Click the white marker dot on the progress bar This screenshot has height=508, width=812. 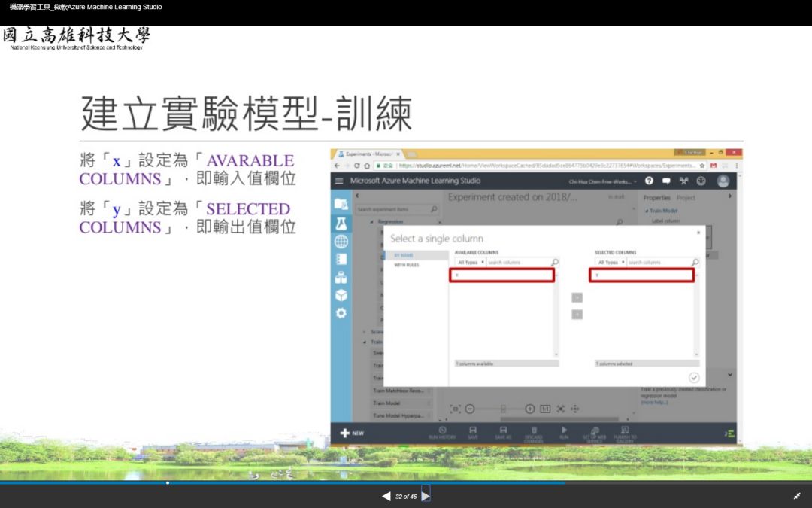pos(168,482)
